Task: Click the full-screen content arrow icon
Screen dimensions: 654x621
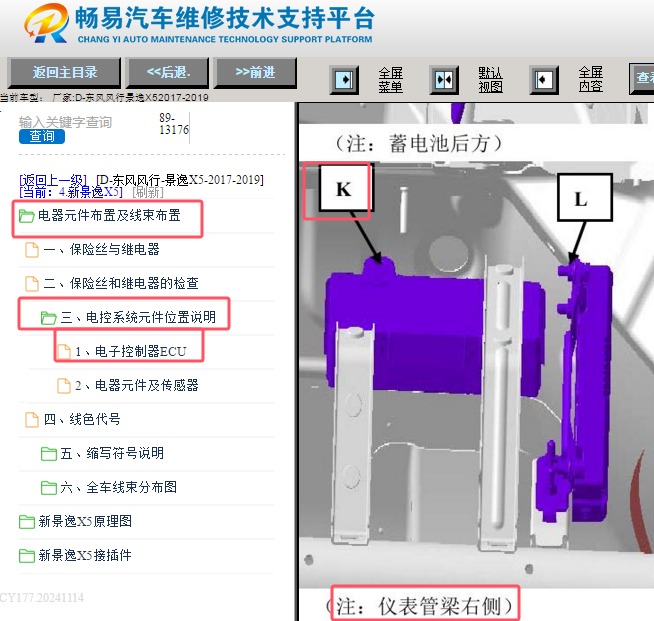Action: 544,79
